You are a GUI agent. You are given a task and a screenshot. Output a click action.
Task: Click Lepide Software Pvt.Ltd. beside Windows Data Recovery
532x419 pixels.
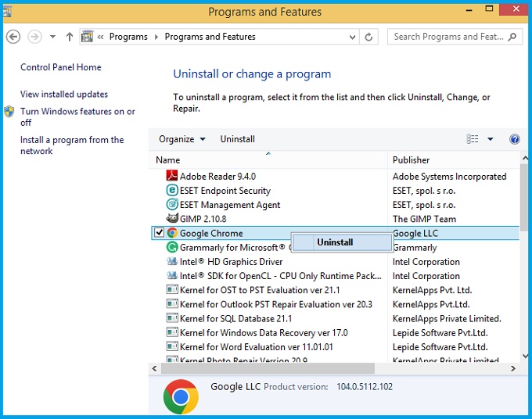coord(440,333)
